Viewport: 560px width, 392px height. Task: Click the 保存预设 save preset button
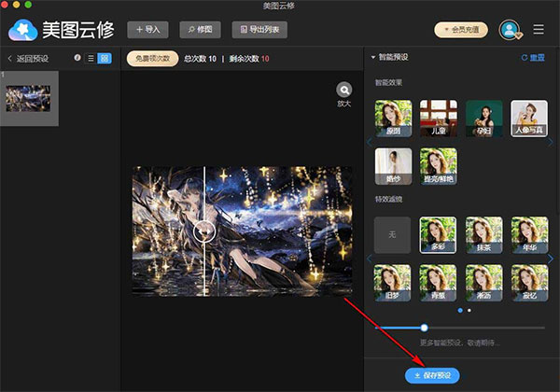click(432, 374)
